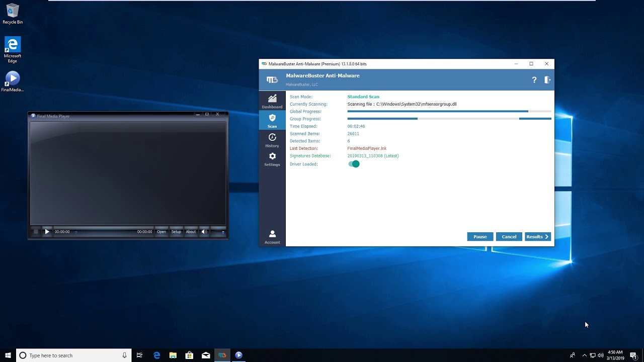
Task: Click the help question mark icon
Action: 534,80
